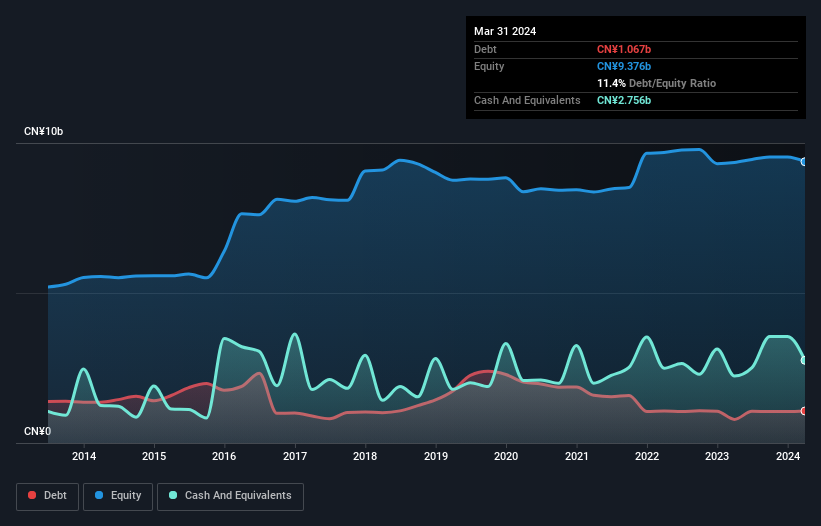Click the 11.4% Debt/Equity Ratio text
Image resolution: width=821 pixels, height=526 pixels.
click(x=656, y=83)
